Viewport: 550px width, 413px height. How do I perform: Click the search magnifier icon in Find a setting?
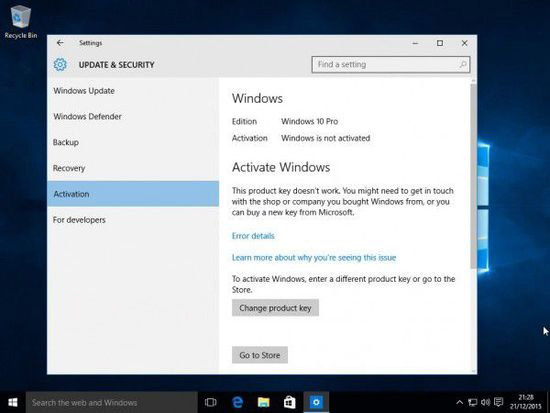pyautogui.click(x=463, y=65)
